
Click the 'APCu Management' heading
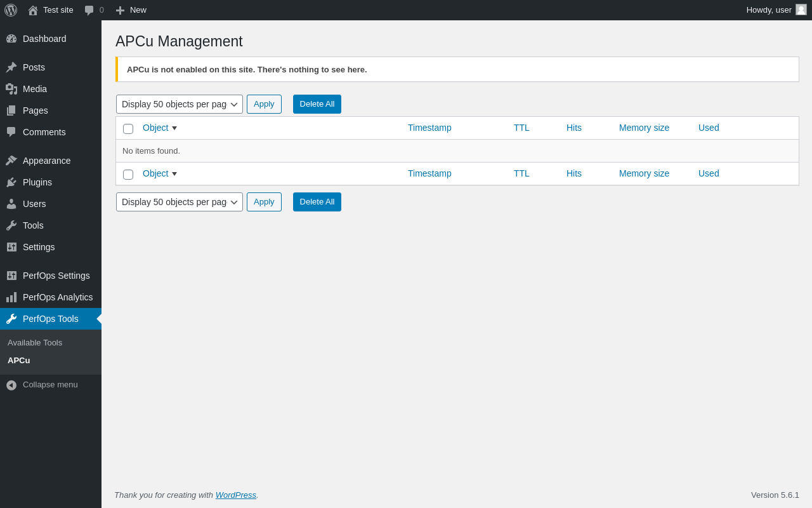tap(179, 41)
